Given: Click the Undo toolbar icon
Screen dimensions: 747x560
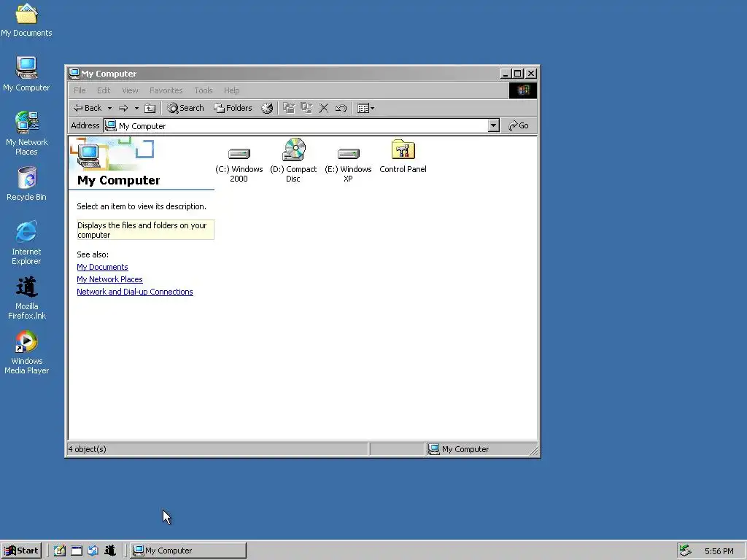Looking at the screenshot, I should click(x=341, y=108).
